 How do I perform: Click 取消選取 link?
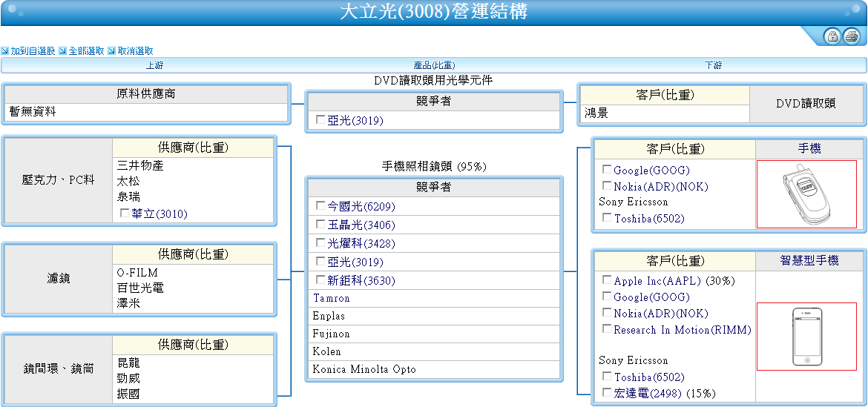tap(136, 51)
